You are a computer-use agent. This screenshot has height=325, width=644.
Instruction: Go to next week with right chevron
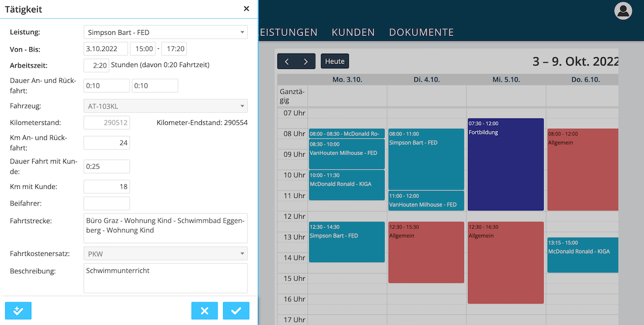tap(306, 61)
